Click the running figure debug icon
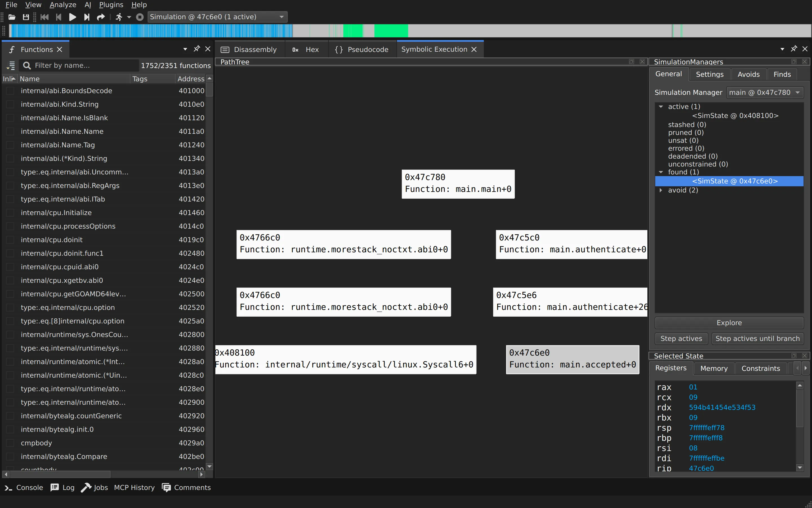 tap(119, 17)
